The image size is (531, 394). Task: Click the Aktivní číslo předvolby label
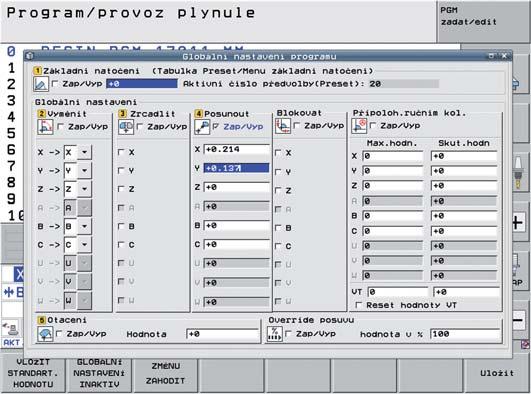click(274, 84)
